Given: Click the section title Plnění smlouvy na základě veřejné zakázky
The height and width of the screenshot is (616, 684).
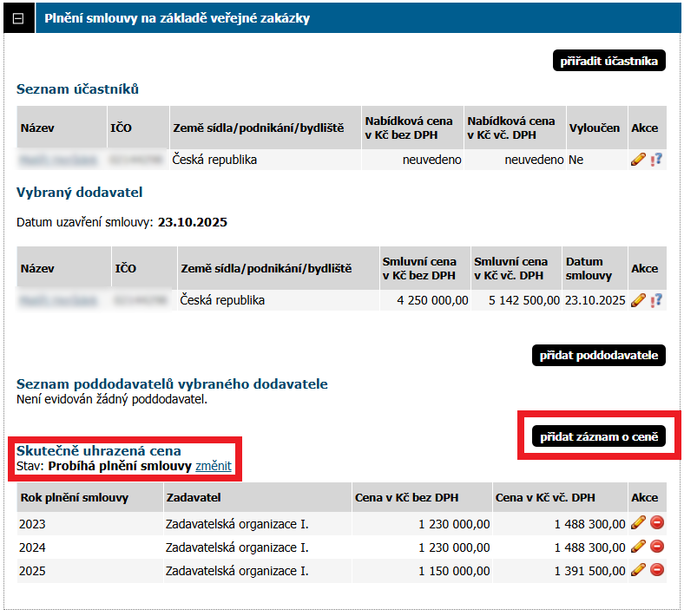Looking at the screenshot, I should [x=176, y=18].
